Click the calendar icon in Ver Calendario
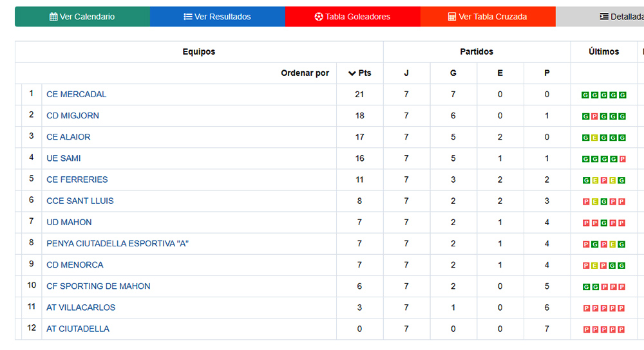This screenshot has height=350, width=644. point(53,17)
